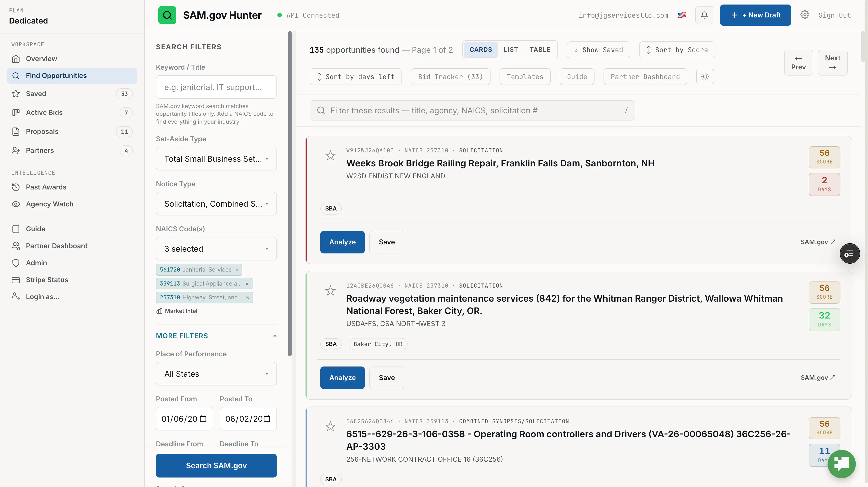This screenshot has width=868, height=487.
Task: Open SAM.gov link for Weeks Brook Bridge
Action: tap(818, 242)
